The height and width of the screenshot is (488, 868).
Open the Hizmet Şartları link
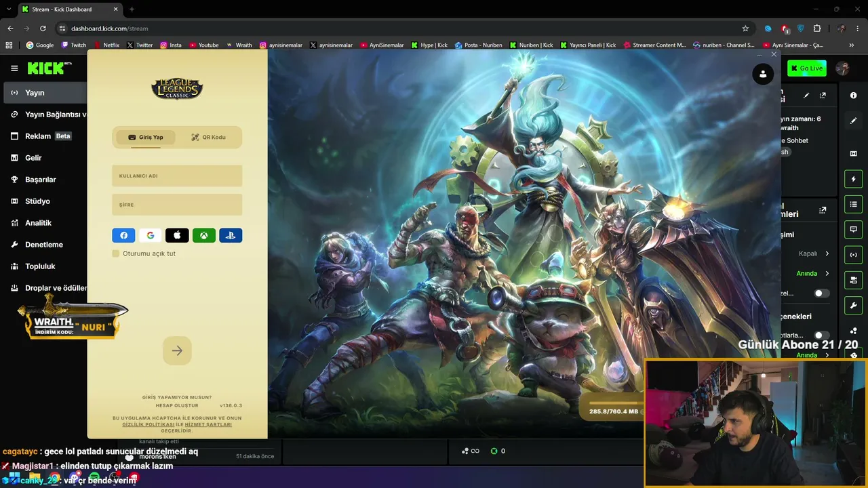pos(208,424)
